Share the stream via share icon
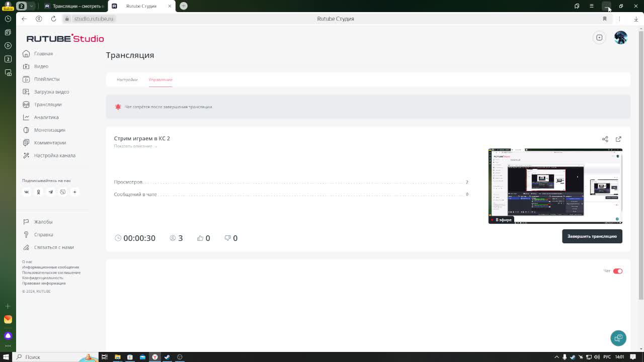Viewport: 644px width, 362px height. click(605, 139)
